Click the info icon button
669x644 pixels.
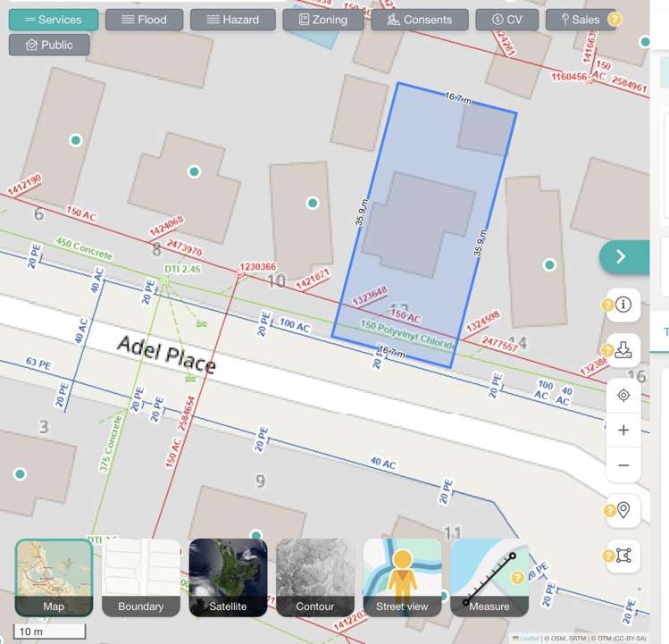tap(623, 305)
